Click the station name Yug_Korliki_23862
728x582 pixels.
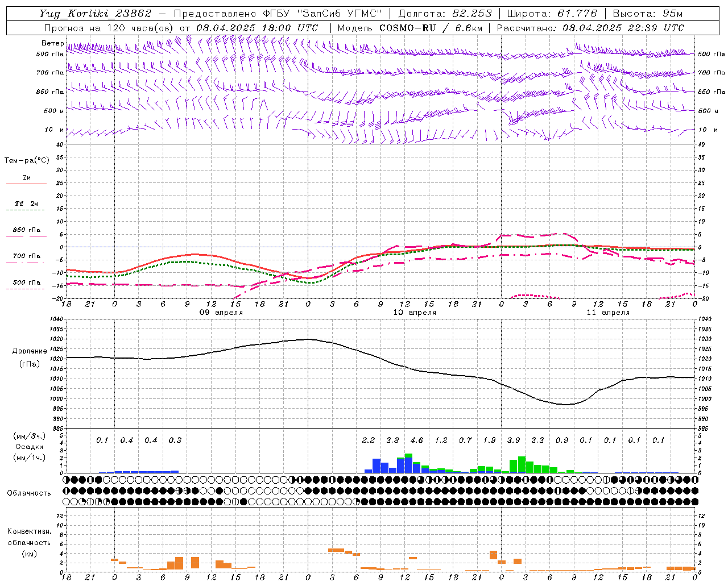(96, 14)
